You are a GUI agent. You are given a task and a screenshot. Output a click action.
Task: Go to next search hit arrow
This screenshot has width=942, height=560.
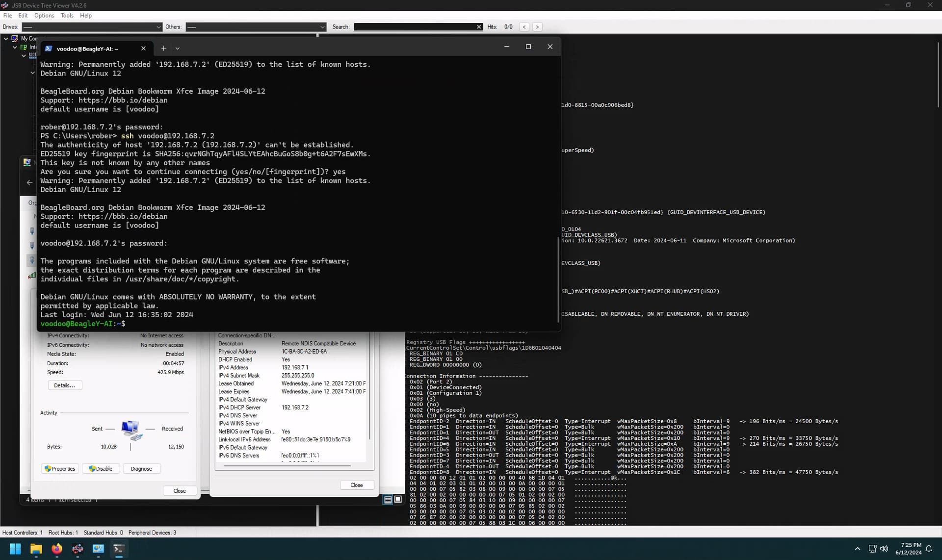pos(537,27)
